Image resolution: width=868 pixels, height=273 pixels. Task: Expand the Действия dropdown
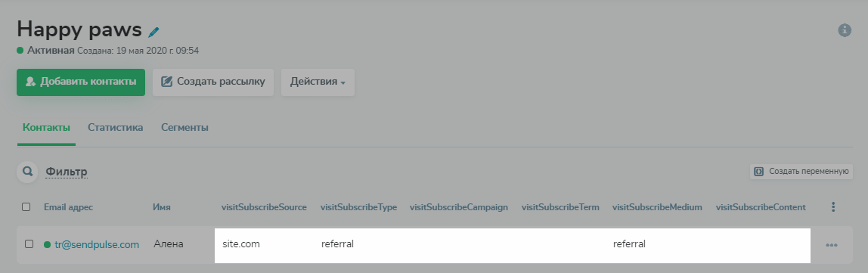[318, 82]
